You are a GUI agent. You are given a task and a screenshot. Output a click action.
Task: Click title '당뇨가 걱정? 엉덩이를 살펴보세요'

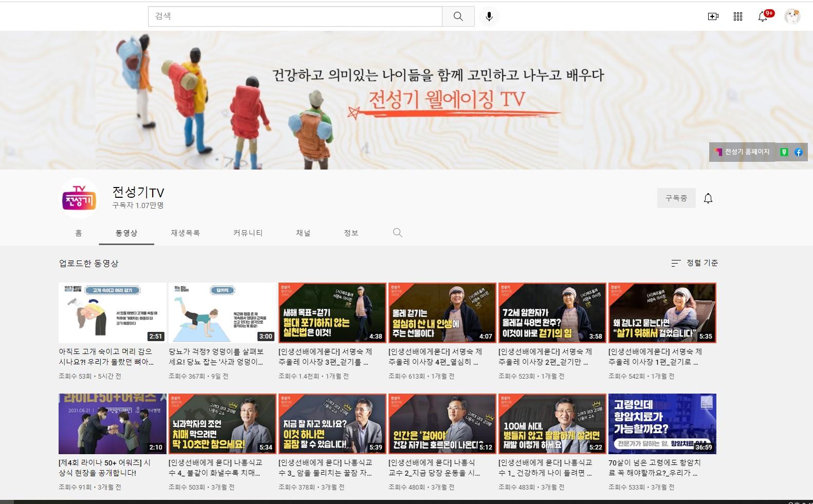point(216,357)
